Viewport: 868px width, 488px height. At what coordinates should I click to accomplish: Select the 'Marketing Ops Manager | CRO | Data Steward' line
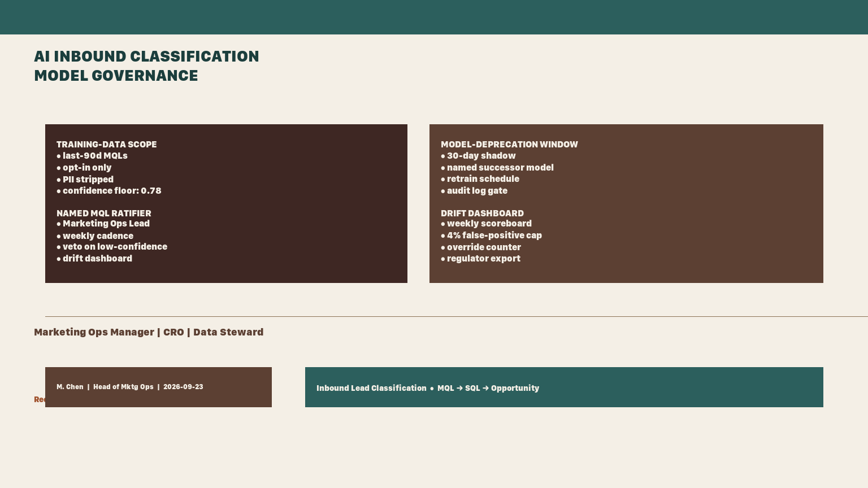pyautogui.click(x=149, y=332)
